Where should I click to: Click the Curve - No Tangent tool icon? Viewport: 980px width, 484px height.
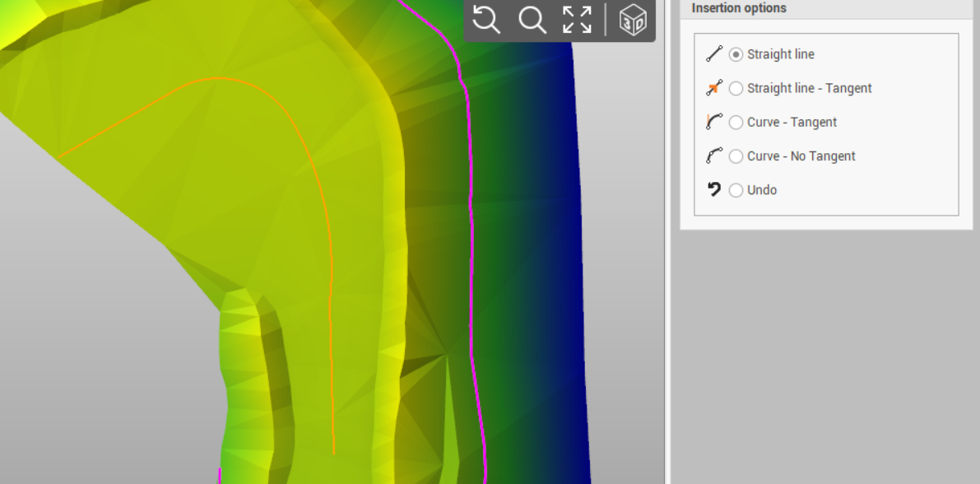[715, 156]
